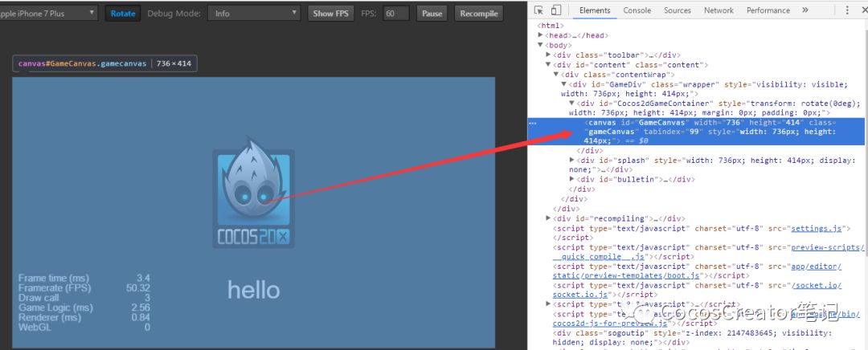This screenshot has height=350, width=868.
Task: Collapse the body element node
Action: click(x=540, y=45)
